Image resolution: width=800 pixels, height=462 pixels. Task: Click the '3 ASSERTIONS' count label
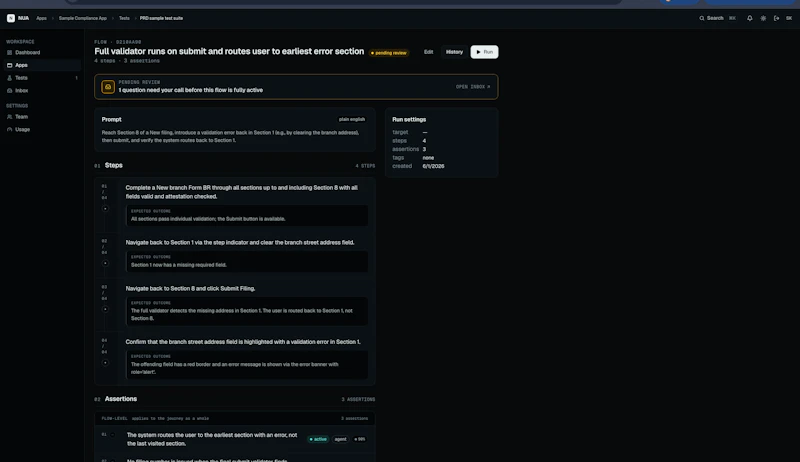(358, 399)
